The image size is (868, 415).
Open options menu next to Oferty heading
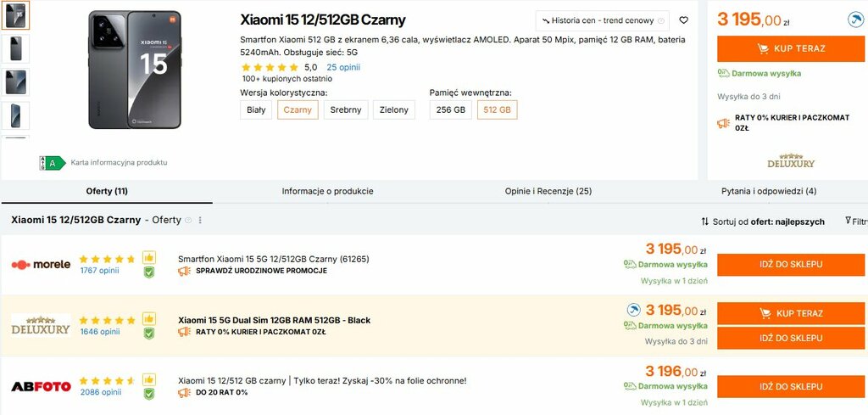tap(201, 221)
